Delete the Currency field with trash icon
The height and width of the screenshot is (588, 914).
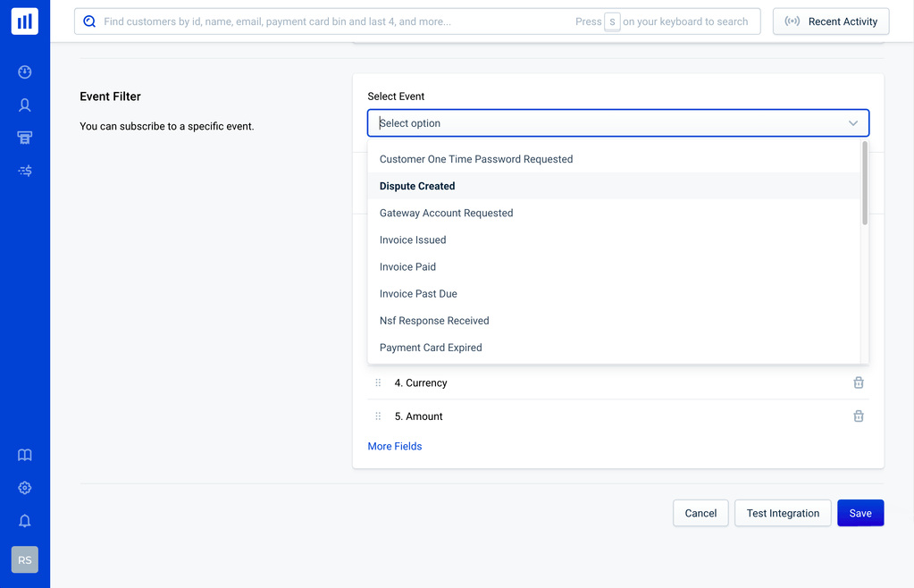click(x=858, y=382)
